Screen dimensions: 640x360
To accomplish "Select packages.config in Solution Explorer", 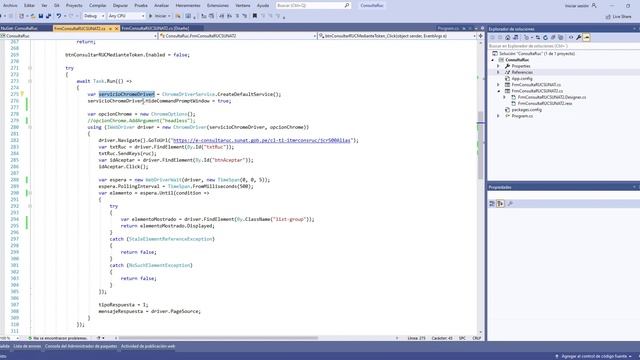I will pos(527,110).
